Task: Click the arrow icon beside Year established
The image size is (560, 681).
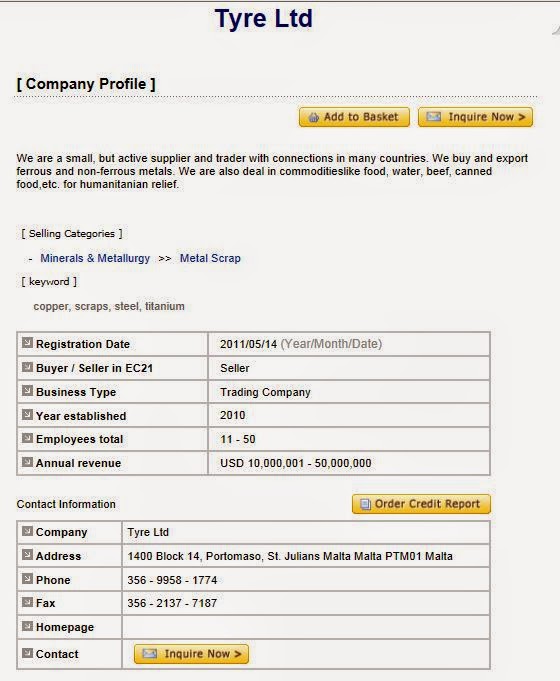Action: click(x=27, y=415)
